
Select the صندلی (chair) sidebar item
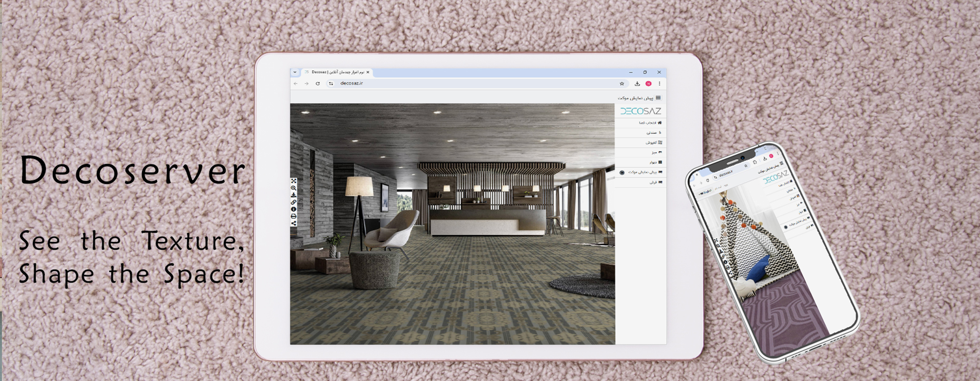click(x=654, y=133)
